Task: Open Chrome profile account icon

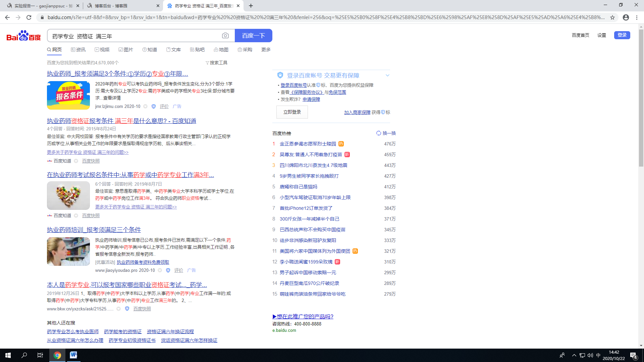Action: (x=626, y=17)
